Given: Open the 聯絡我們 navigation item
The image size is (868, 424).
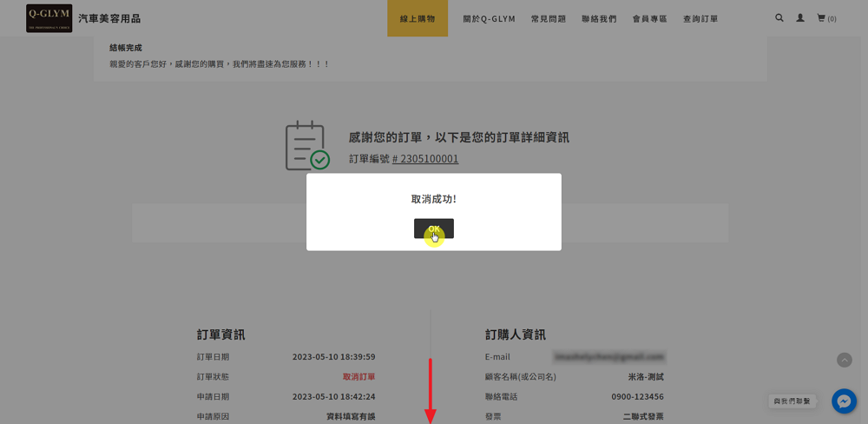Looking at the screenshot, I should [x=599, y=18].
